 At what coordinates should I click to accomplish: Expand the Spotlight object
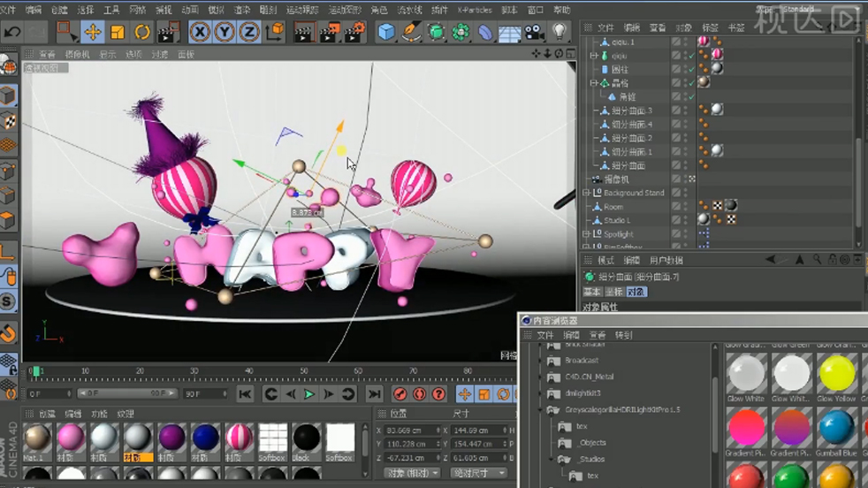pos(586,234)
